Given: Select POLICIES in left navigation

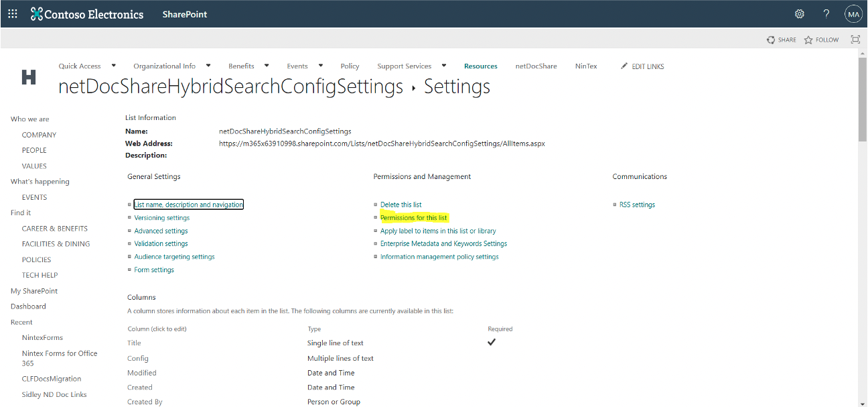Looking at the screenshot, I should tap(36, 260).
